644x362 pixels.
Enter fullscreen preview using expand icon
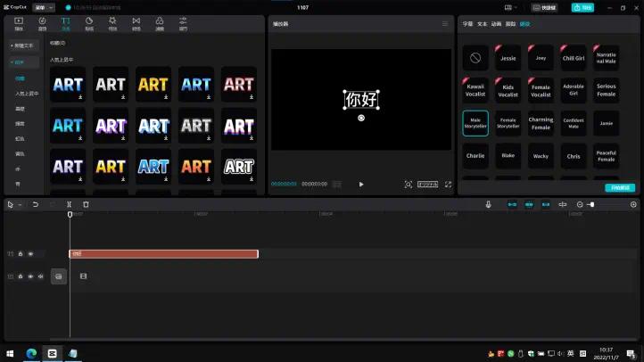(448, 185)
